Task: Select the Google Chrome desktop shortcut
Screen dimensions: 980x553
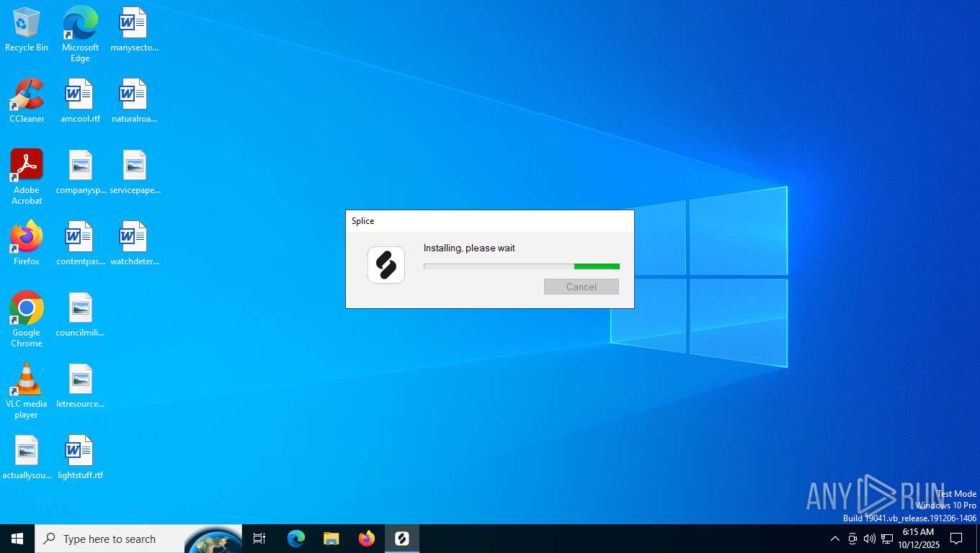Action: [x=27, y=320]
